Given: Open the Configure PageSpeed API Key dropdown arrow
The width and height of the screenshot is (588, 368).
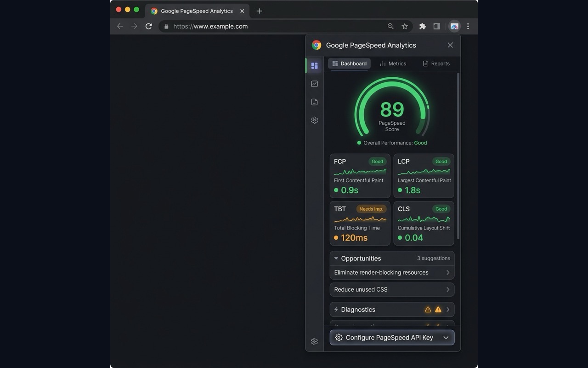Looking at the screenshot, I should tap(446, 338).
